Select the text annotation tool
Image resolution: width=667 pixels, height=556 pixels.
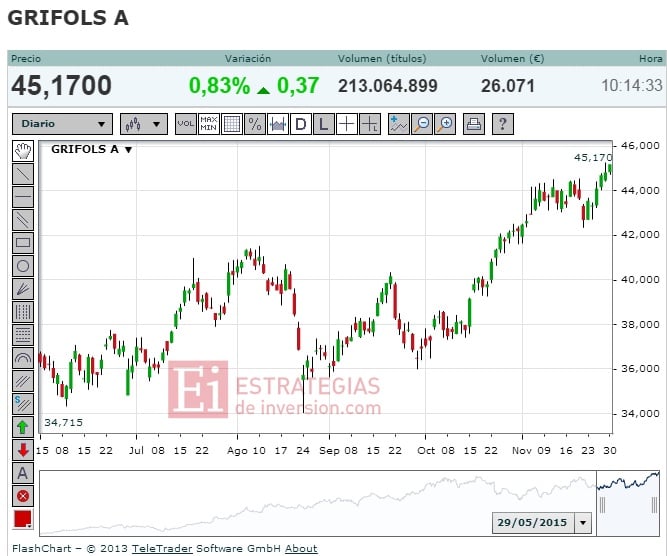(23, 473)
